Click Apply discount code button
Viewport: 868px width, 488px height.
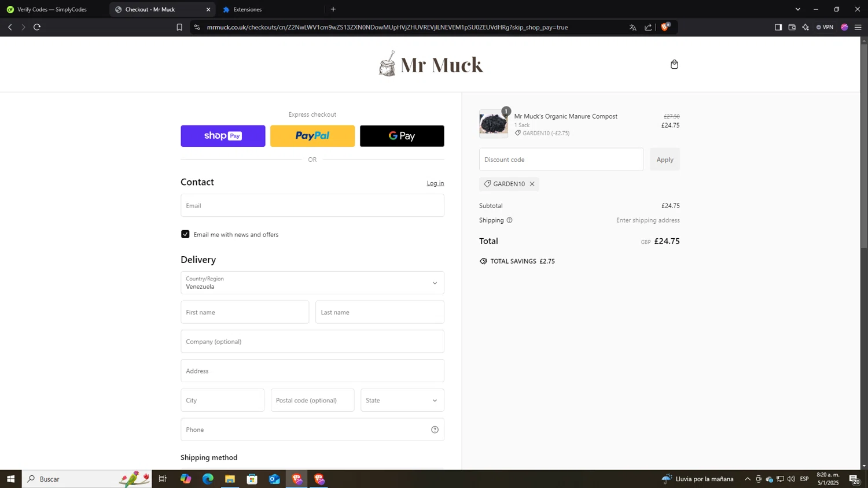point(665,160)
